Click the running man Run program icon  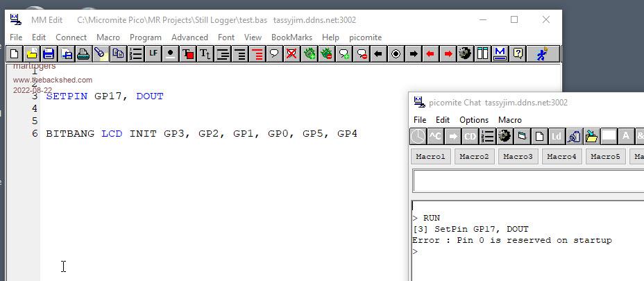pos(542,53)
